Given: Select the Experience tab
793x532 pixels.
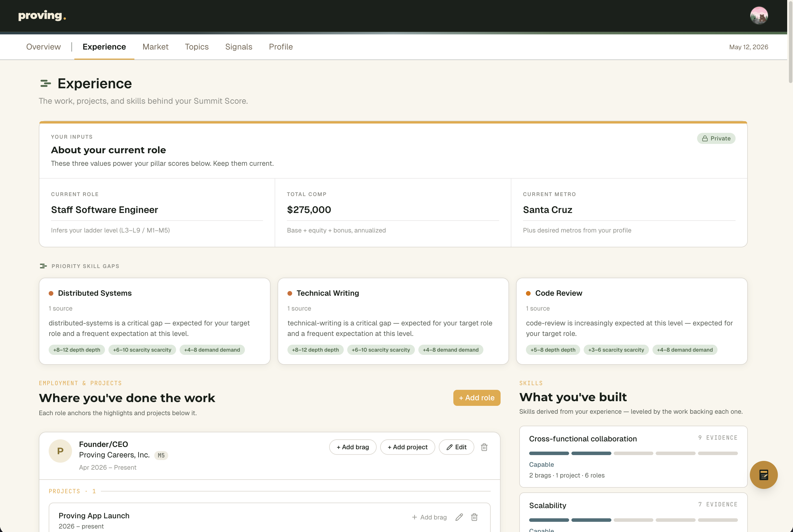Looking at the screenshot, I should [x=104, y=47].
